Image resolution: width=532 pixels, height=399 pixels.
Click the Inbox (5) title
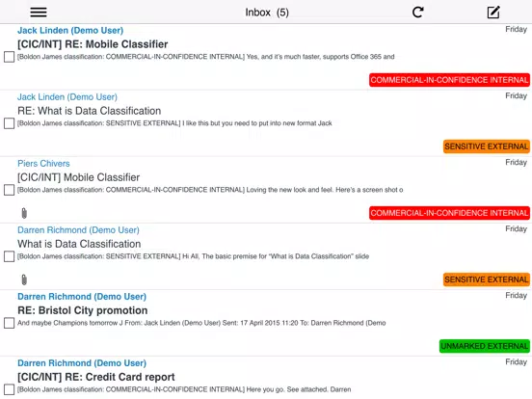(267, 13)
